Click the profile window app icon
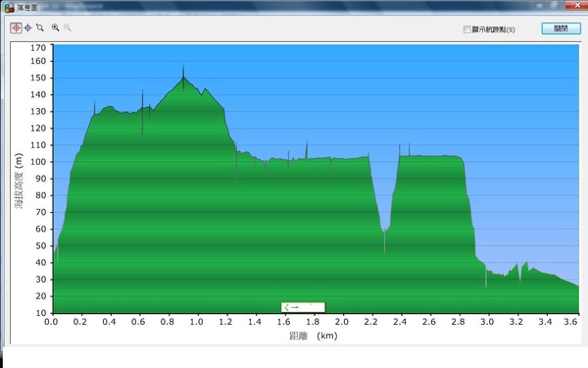Screen dimensions: 588x368 (x=9, y=7)
